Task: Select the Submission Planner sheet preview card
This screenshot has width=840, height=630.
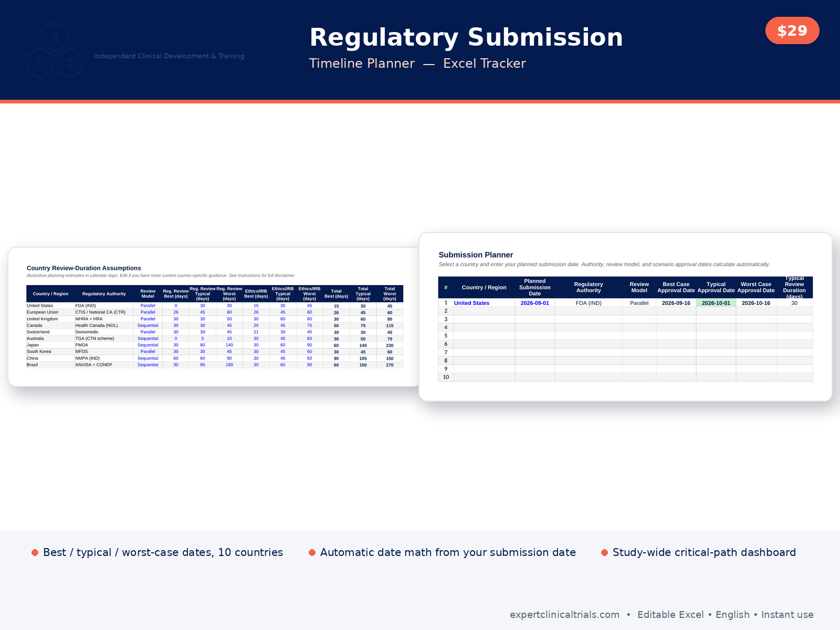Action: point(625,317)
